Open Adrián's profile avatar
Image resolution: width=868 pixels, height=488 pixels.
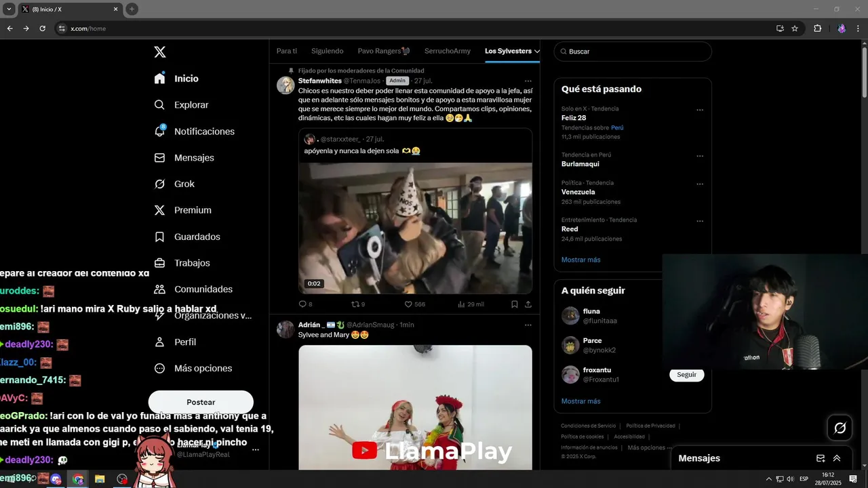(x=285, y=329)
